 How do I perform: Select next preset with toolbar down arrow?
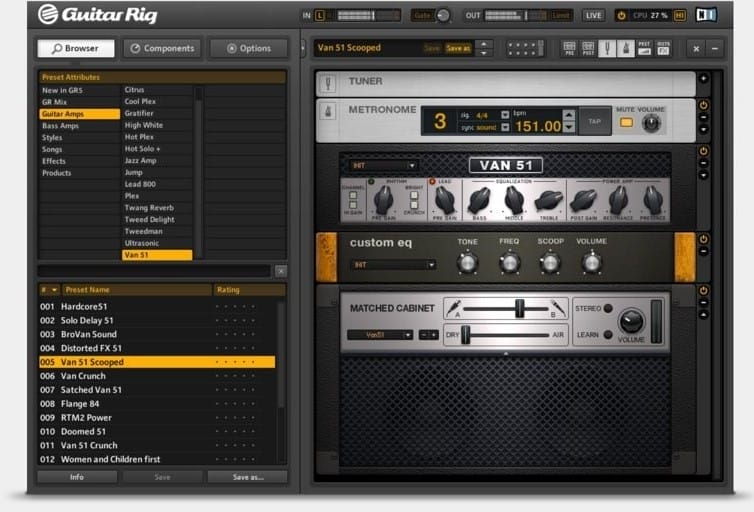tap(484, 53)
